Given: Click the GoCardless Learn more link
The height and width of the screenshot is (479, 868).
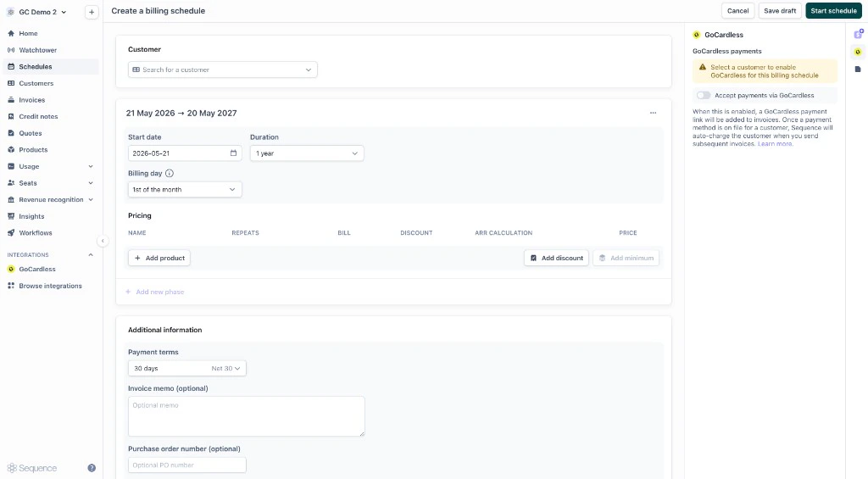Looking at the screenshot, I should [775, 144].
